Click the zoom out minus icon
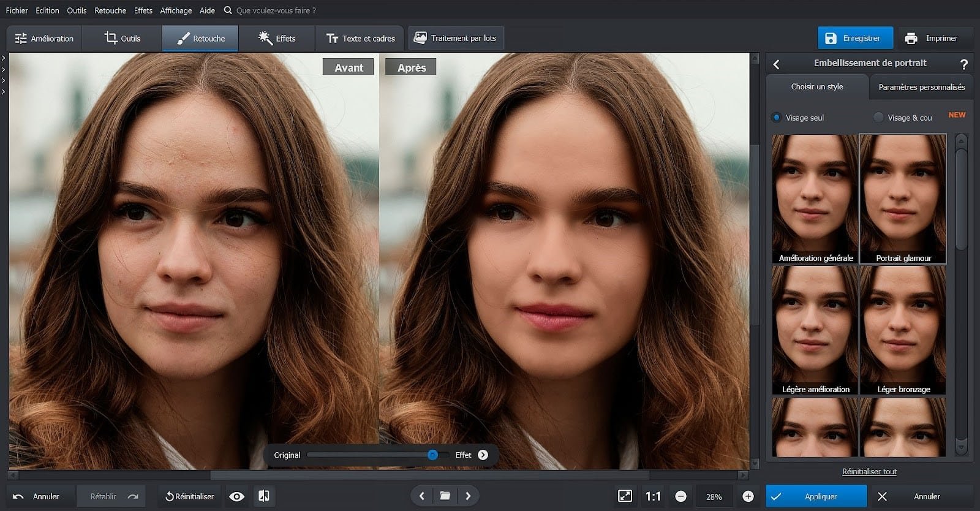The height and width of the screenshot is (511, 980). [x=680, y=496]
